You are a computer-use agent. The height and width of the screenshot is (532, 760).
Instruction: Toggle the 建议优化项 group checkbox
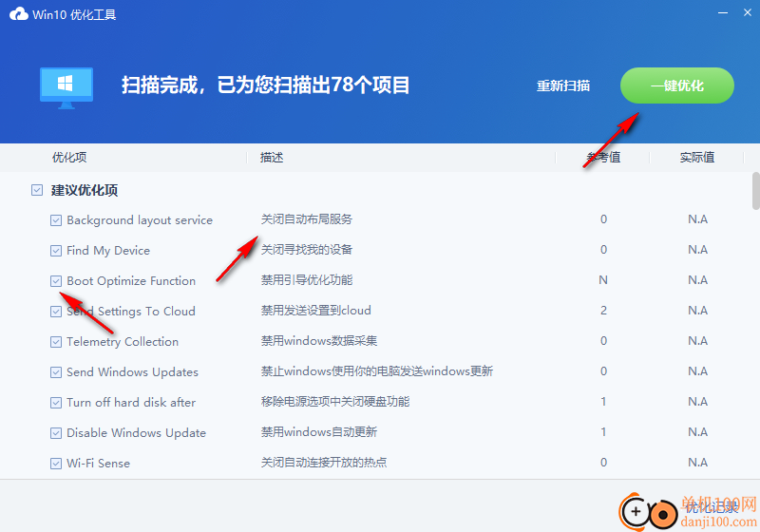point(37,190)
